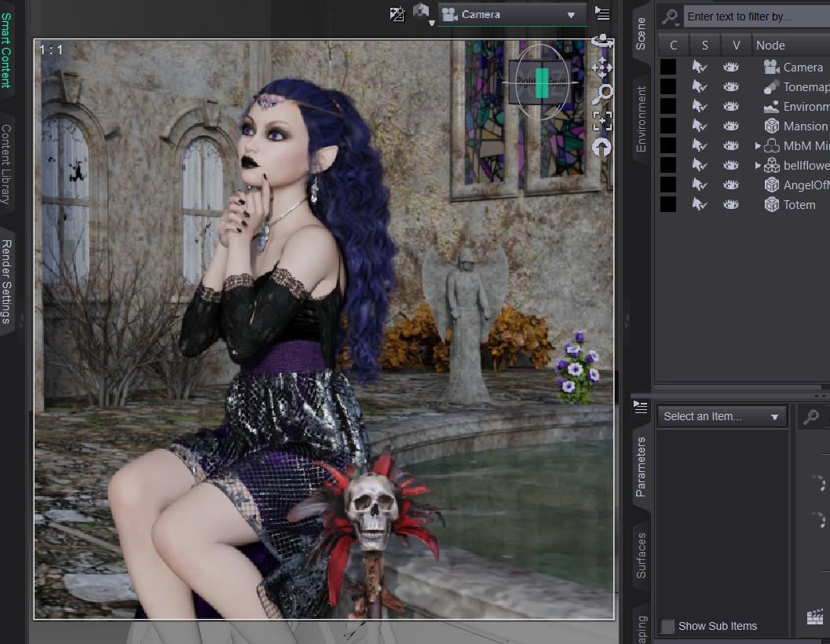Select the pan viewport arrows icon
The width and height of the screenshot is (830, 644).
pyautogui.click(x=601, y=68)
